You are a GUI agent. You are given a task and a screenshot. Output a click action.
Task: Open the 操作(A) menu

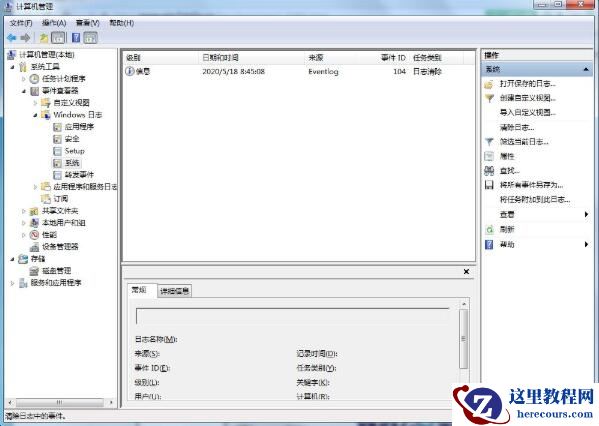(x=54, y=23)
